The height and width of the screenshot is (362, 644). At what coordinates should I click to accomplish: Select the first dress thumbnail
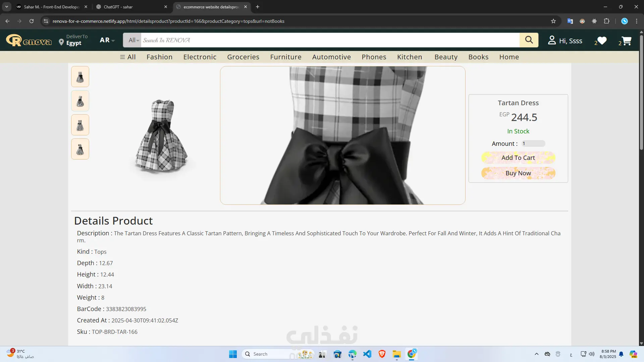80,77
